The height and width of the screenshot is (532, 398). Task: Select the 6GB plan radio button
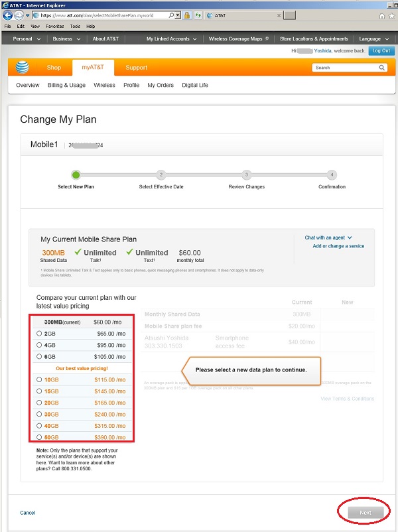(x=39, y=357)
